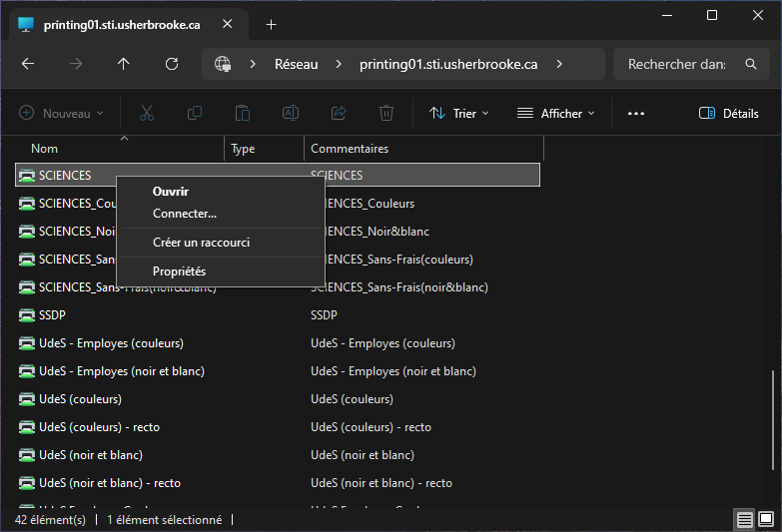This screenshot has width=782, height=532.
Task: Sort by the Nom column header
Action: (x=120, y=149)
